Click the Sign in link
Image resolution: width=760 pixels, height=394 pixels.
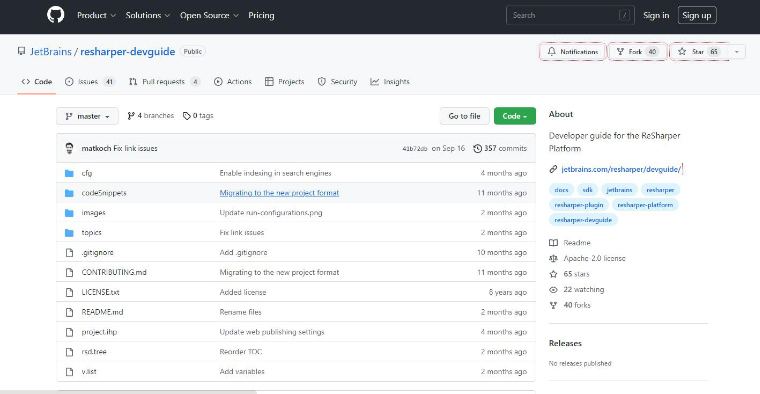pos(656,15)
